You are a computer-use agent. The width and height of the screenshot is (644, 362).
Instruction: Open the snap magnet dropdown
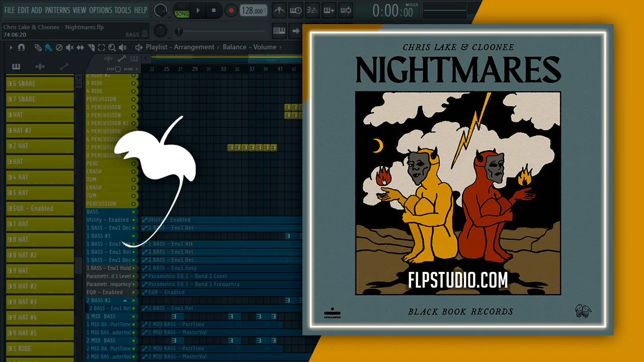(21, 47)
